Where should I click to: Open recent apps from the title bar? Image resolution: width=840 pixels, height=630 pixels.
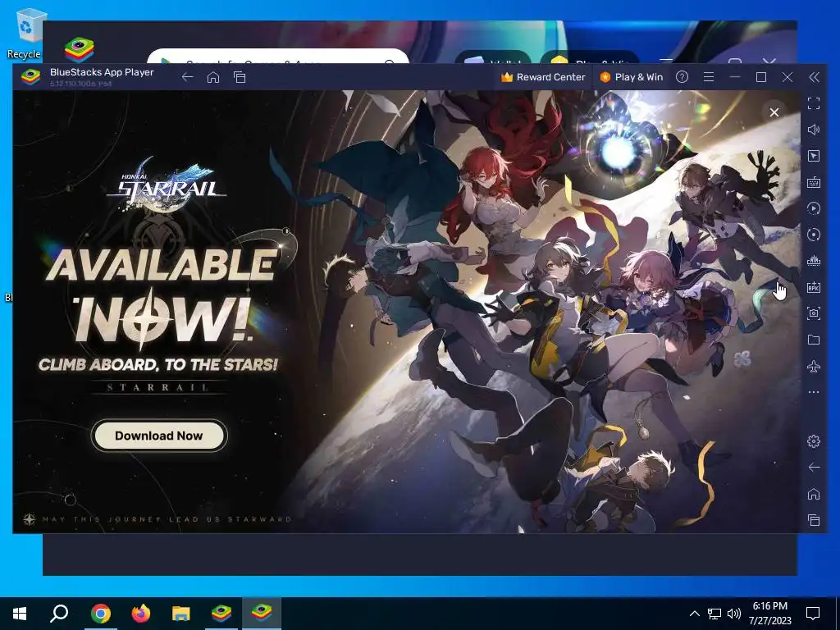pyautogui.click(x=240, y=77)
